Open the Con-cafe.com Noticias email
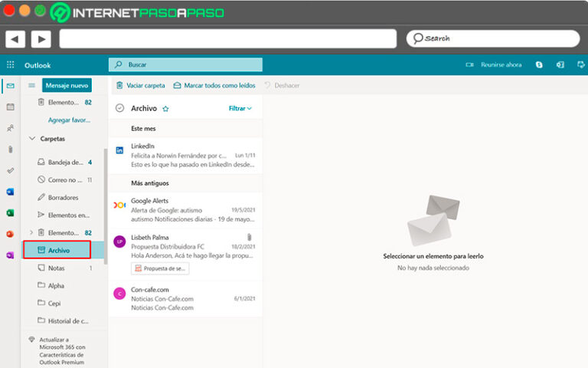Viewport: 588px width, 368px height. coord(185,299)
